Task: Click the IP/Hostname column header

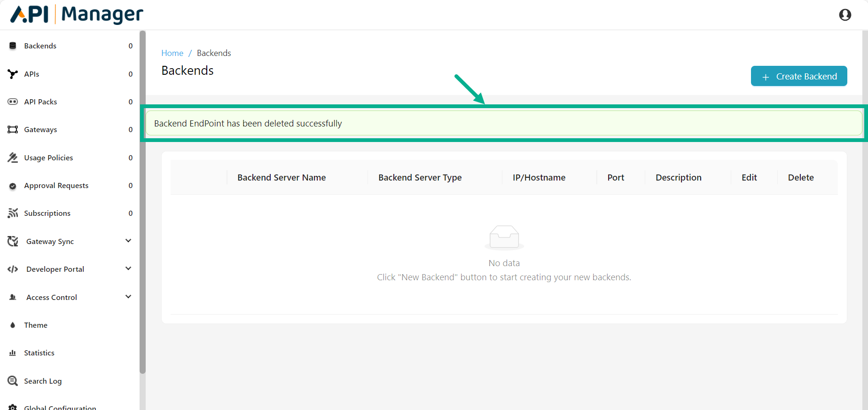Action: [539, 177]
